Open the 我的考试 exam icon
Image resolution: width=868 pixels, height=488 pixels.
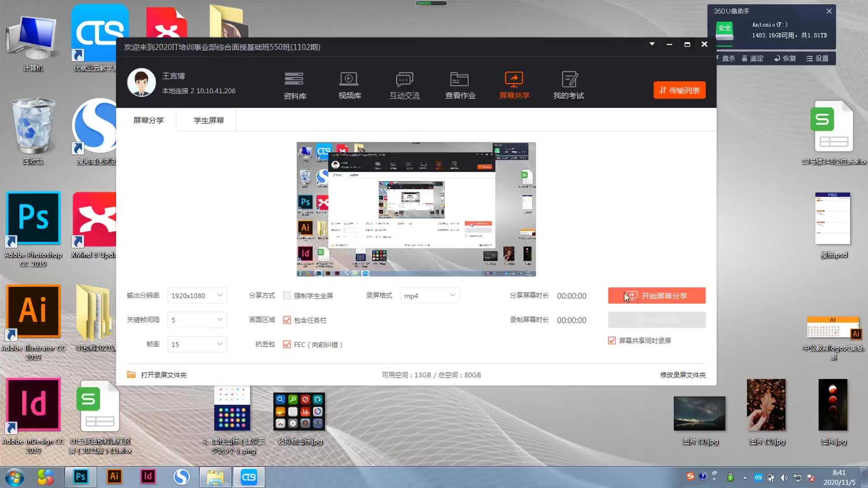click(x=569, y=80)
